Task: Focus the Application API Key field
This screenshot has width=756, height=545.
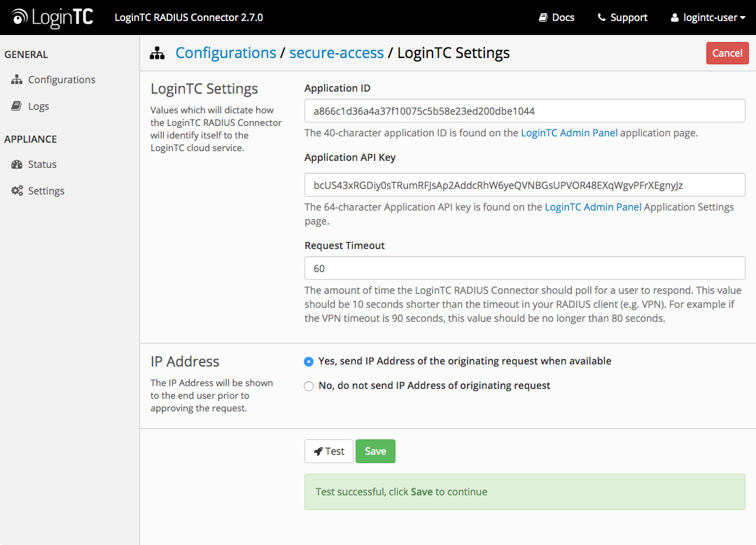Action: [x=524, y=185]
